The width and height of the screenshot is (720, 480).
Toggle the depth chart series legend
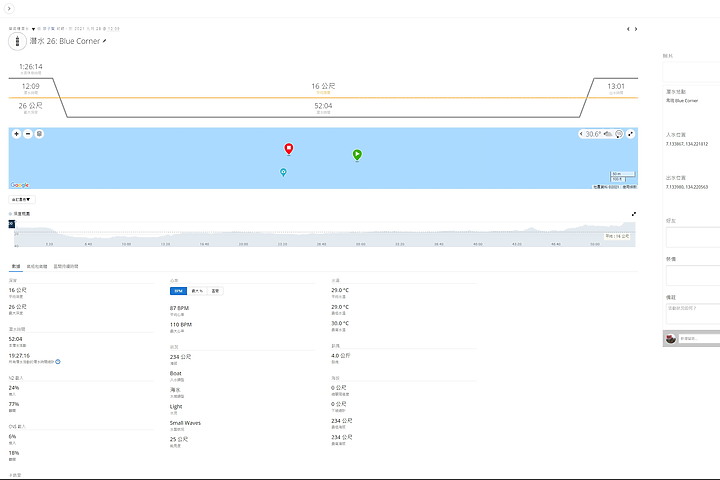click(20, 214)
